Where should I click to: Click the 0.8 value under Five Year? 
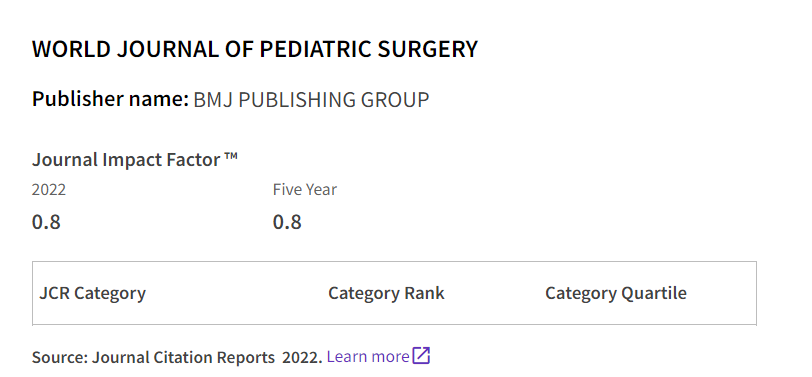[x=287, y=222]
